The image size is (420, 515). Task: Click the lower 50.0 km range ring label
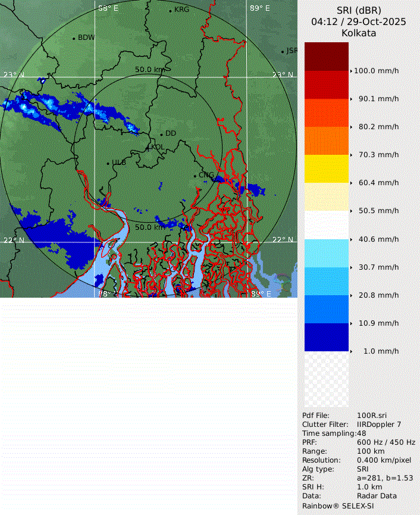[150, 227]
